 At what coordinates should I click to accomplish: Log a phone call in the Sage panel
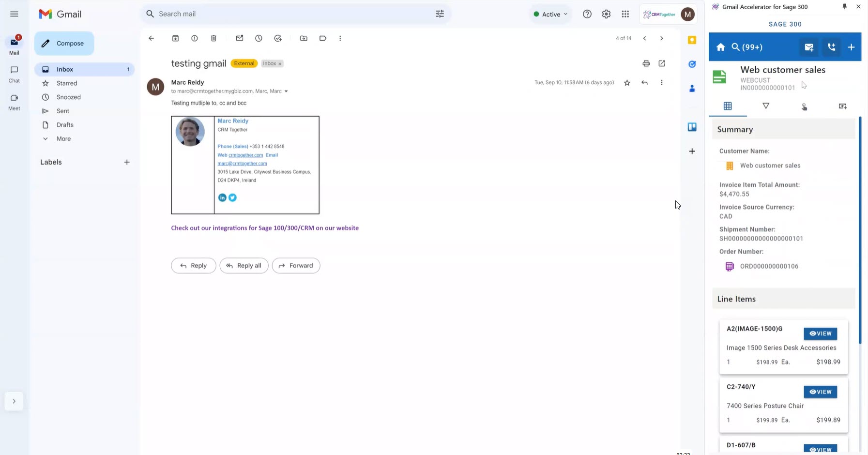(x=831, y=47)
